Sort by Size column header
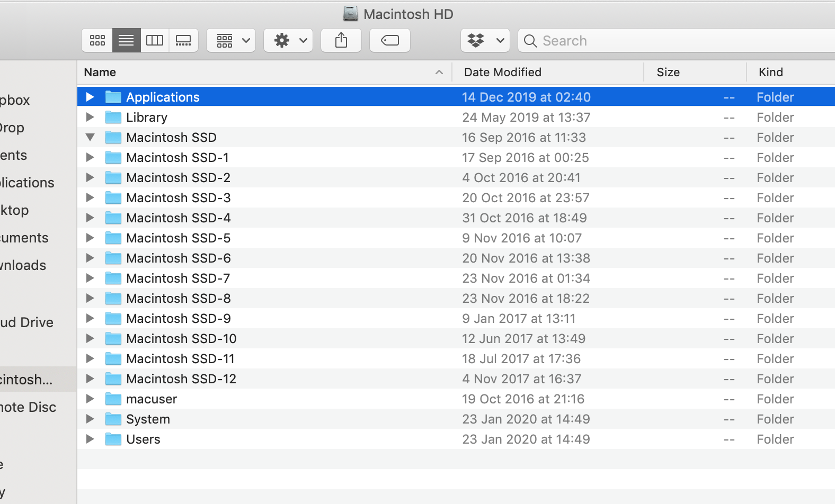The image size is (835, 504). click(695, 72)
